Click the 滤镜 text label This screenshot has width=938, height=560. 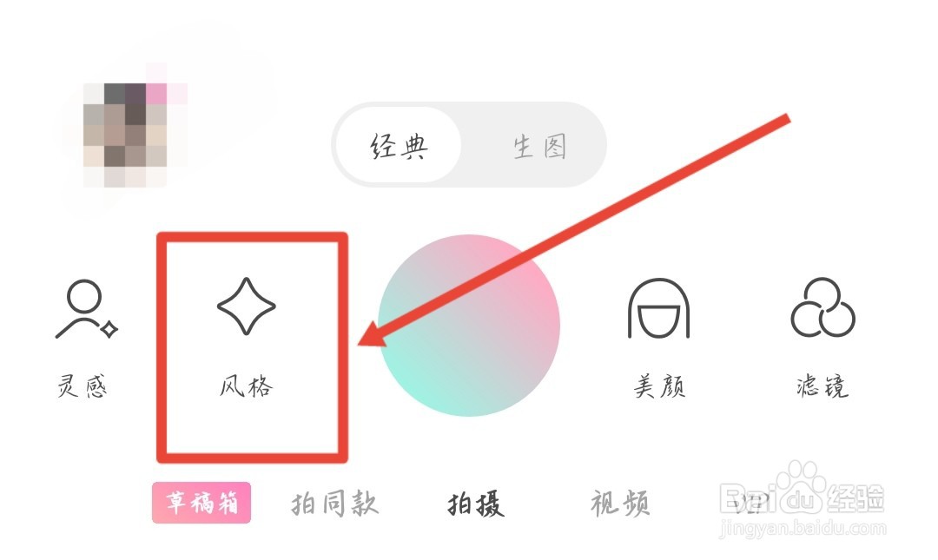coord(822,385)
